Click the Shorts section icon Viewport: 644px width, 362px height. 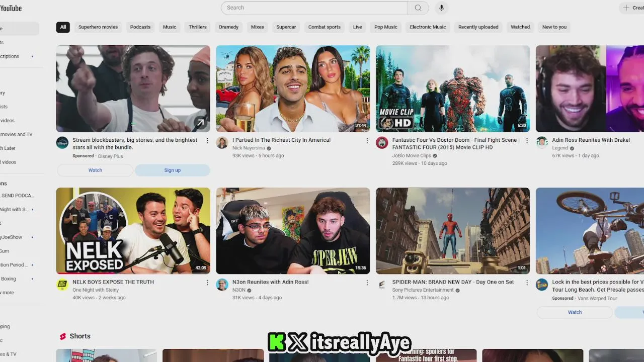(x=63, y=336)
